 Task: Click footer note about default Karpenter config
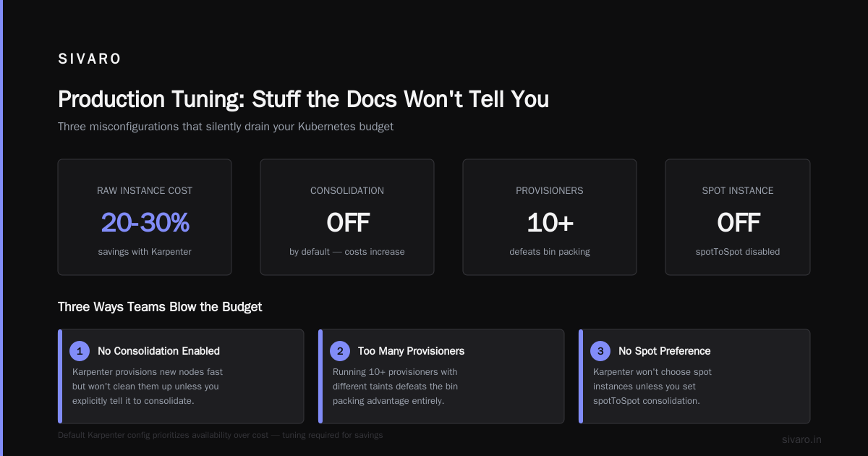[221, 436]
